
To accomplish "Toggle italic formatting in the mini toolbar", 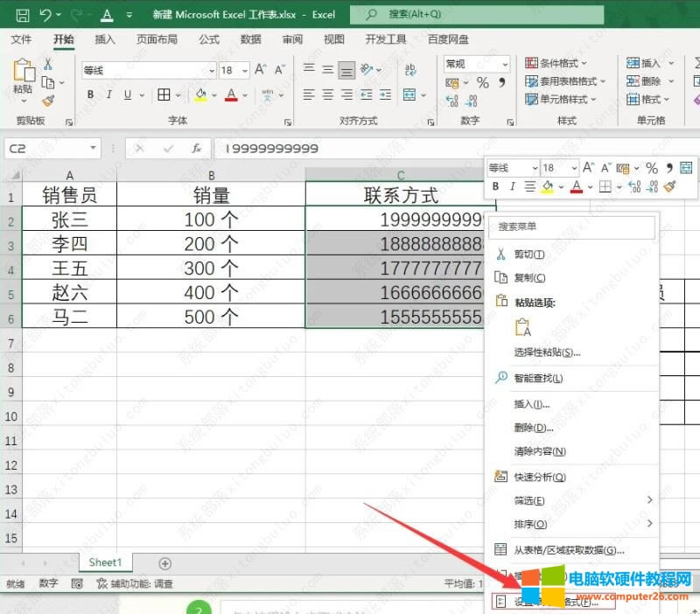I will click(x=513, y=185).
